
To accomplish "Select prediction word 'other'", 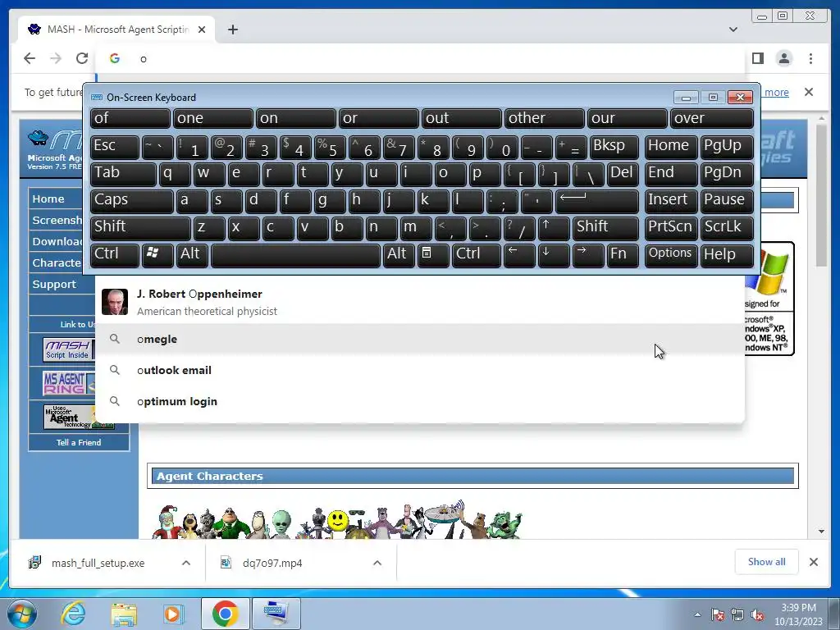I will click(x=545, y=118).
